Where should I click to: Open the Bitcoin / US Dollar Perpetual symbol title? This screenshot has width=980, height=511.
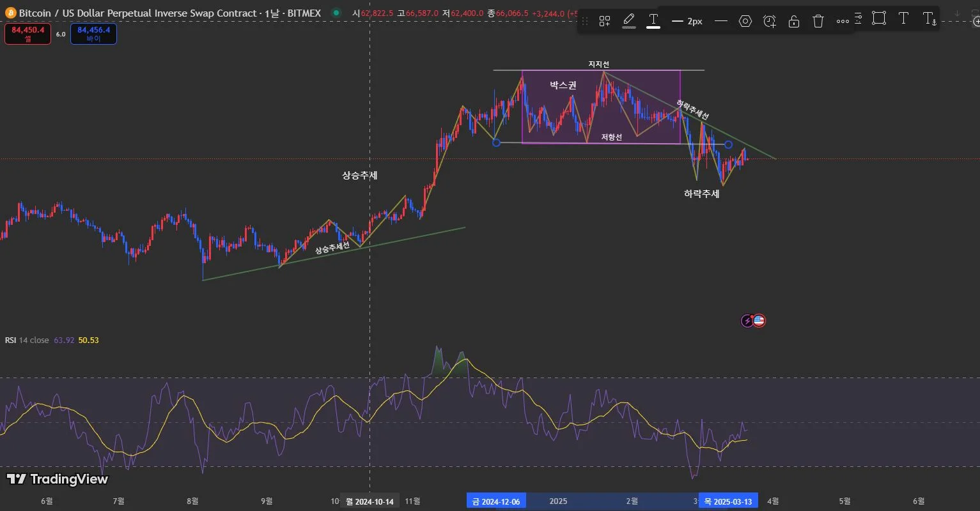click(x=169, y=13)
